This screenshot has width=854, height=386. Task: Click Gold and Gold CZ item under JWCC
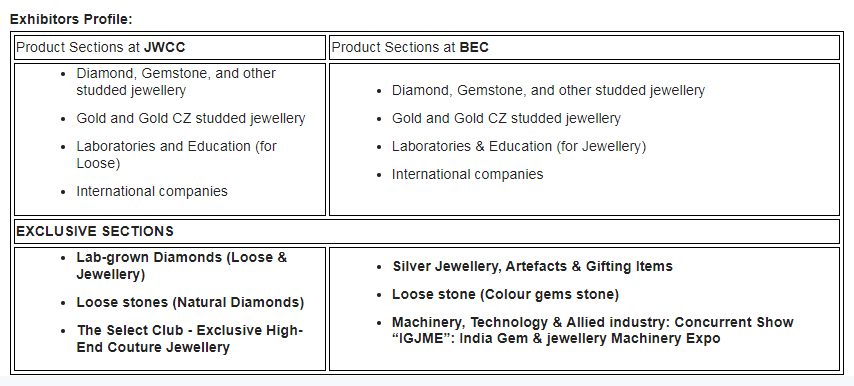[191, 118]
